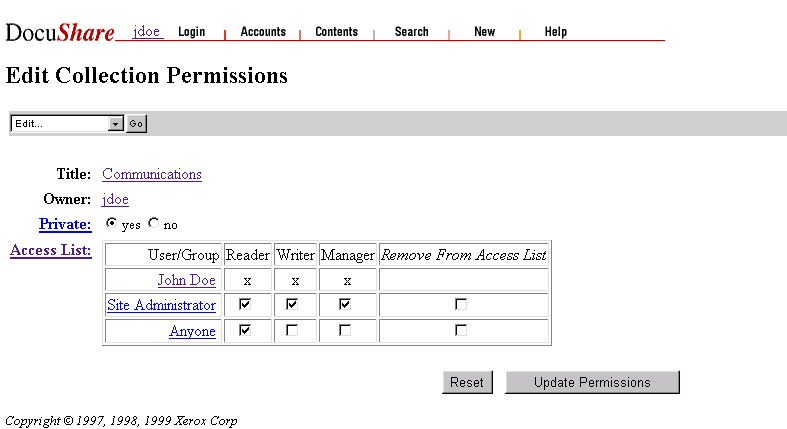787x429 pixels.
Task: Open the jdoe user link in header
Action: 146,32
